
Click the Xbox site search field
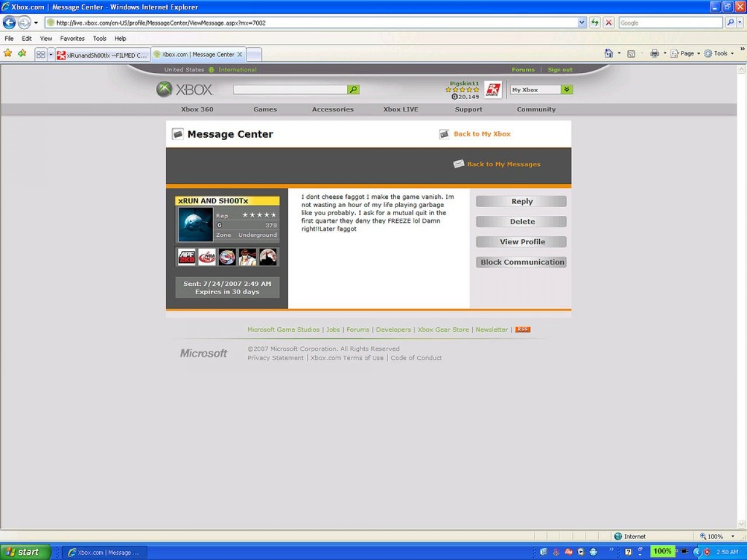[x=291, y=90]
